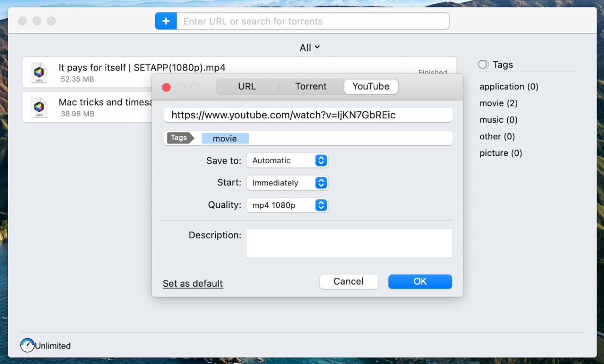Viewport: 604px width, 364px height.
Task: Select "It pays for itself | SETAPP(1080p).mp4" download
Action: click(142, 67)
